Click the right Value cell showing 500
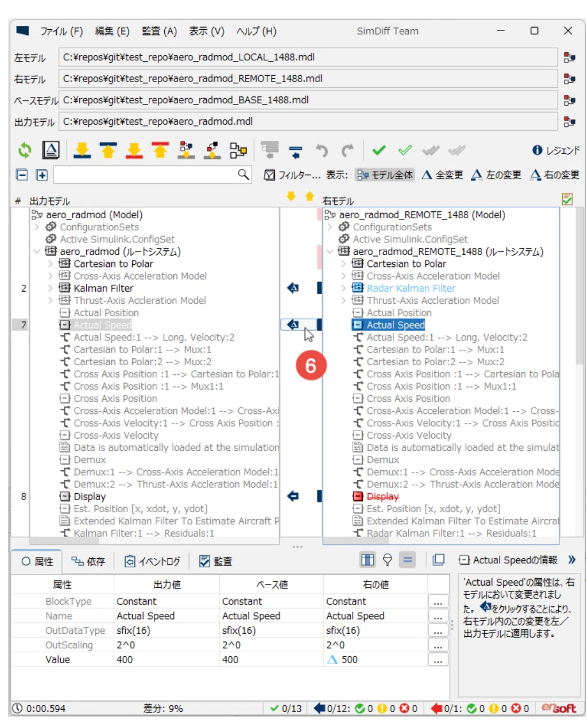 (375, 660)
